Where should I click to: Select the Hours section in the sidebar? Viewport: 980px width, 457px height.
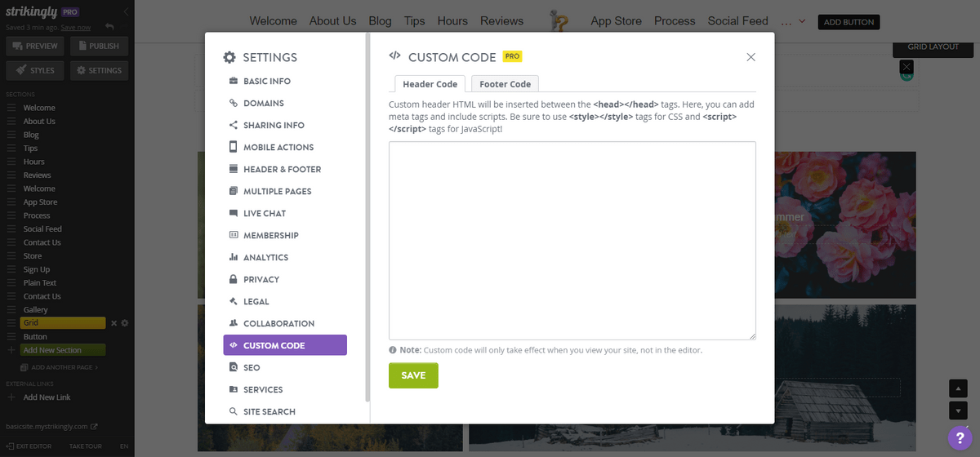pyautogui.click(x=34, y=162)
